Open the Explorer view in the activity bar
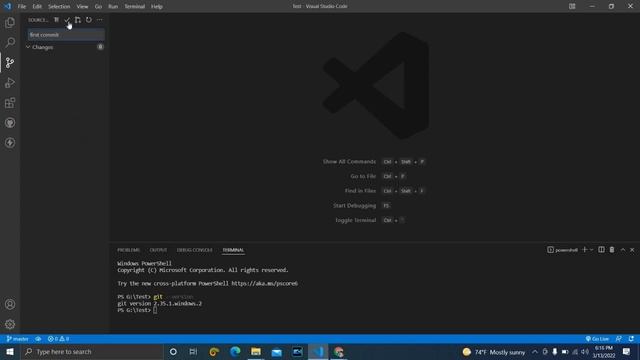This screenshot has width=640, height=360. tap(10, 22)
